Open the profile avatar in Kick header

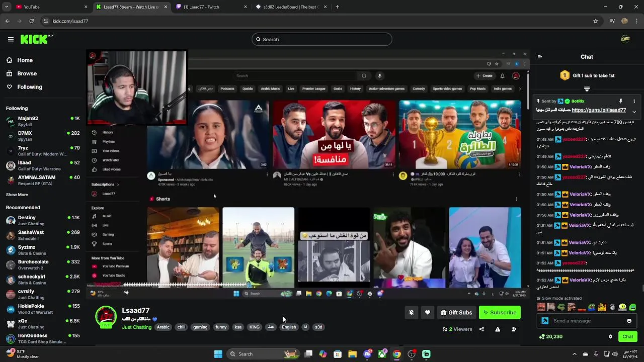coord(625,39)
